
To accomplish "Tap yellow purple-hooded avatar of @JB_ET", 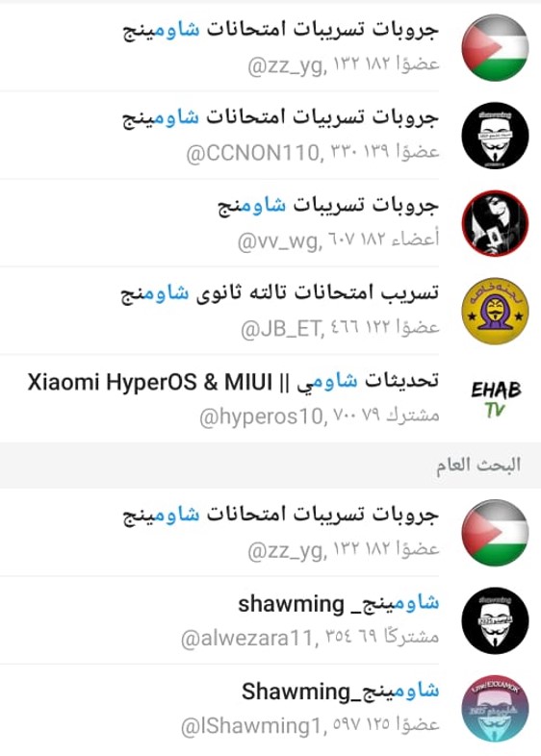I will point(495,311).
